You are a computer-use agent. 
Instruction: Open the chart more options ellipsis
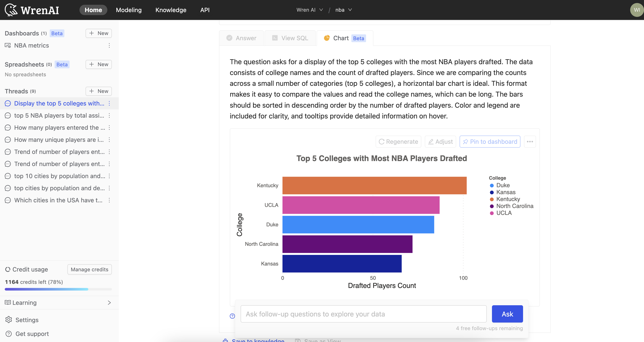pyautogui.click(x=530, y=142)
